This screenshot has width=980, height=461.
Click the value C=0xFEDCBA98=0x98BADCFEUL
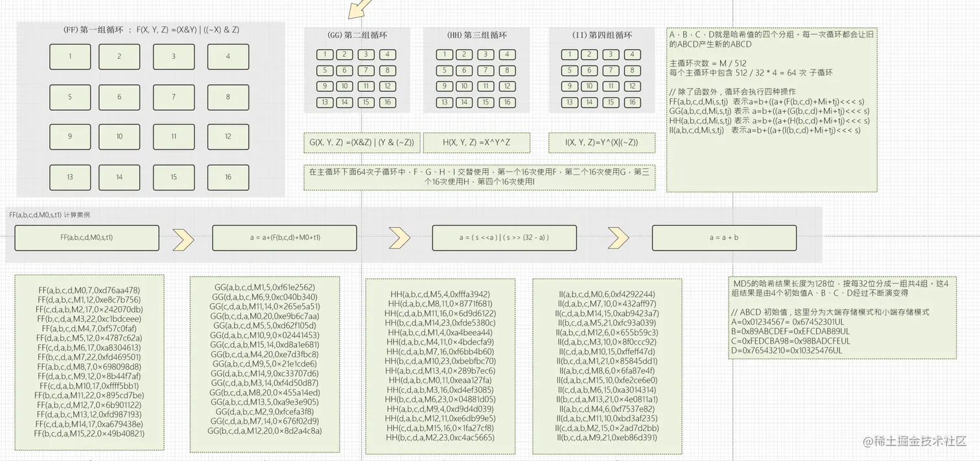(789, 341)
